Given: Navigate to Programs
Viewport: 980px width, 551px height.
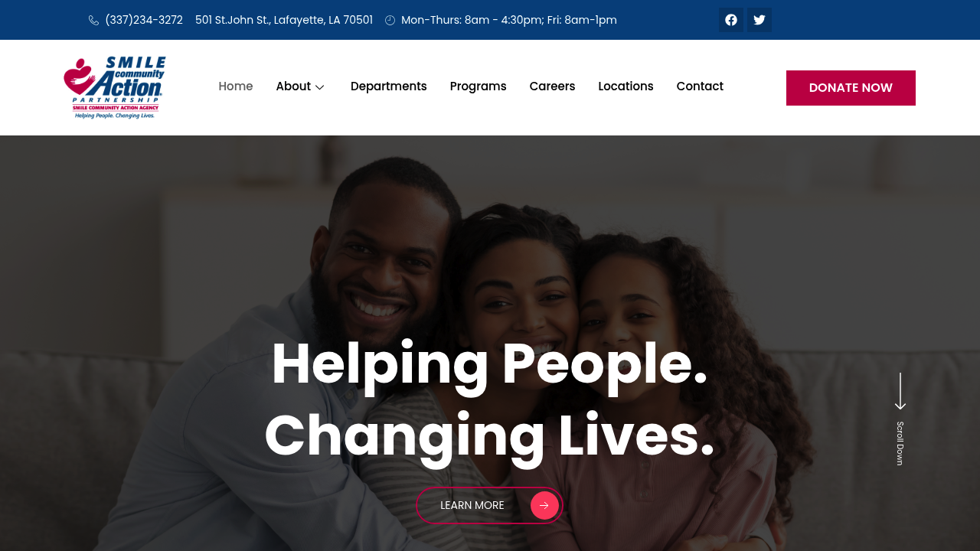Looking at the screenshot, I should point(479,86).
